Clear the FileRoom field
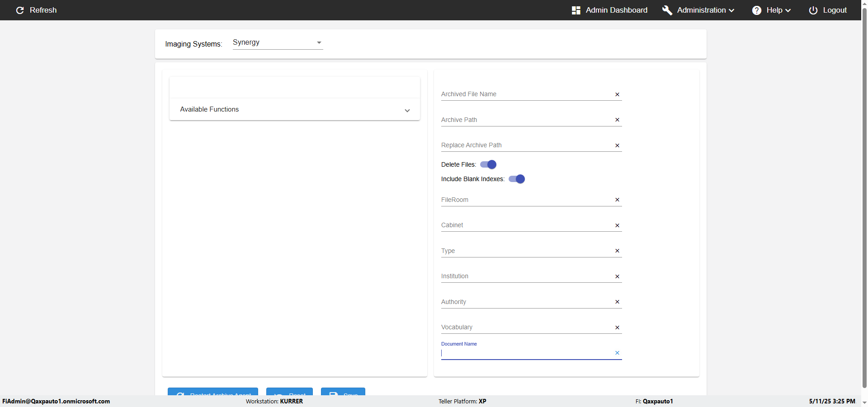Viewport: 868px width, 407px height. coord(617,200)
